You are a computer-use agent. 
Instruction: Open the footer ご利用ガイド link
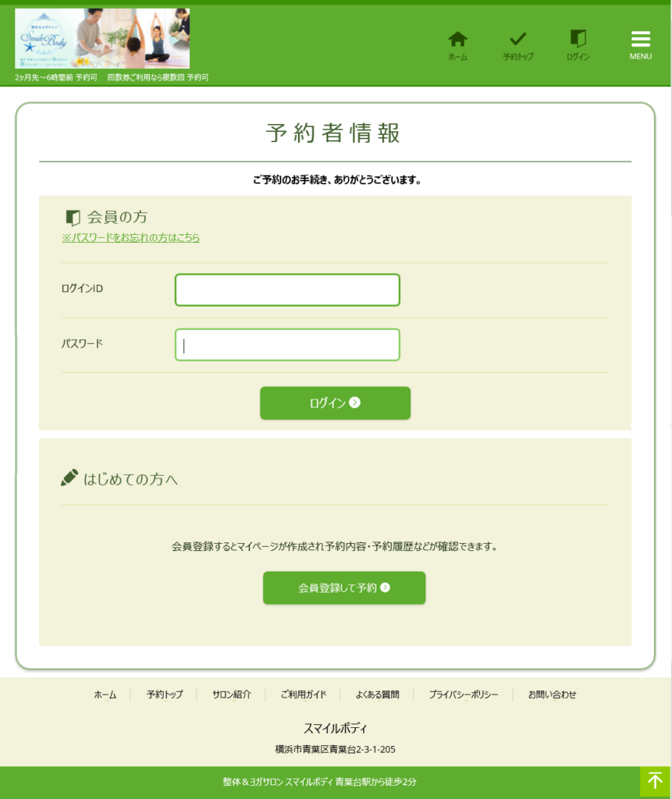click(x=304, y=695)
